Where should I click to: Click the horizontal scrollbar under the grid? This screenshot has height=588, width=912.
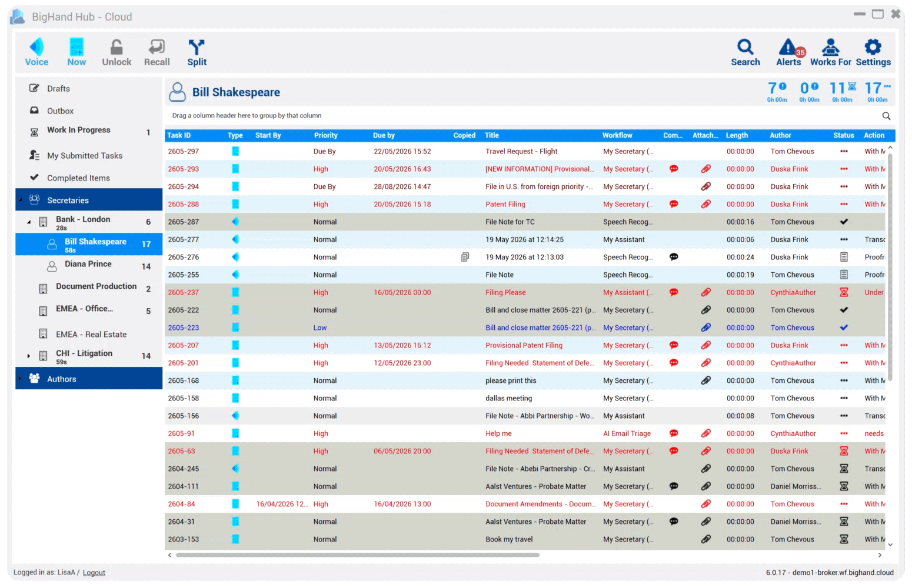coord(358,555)
